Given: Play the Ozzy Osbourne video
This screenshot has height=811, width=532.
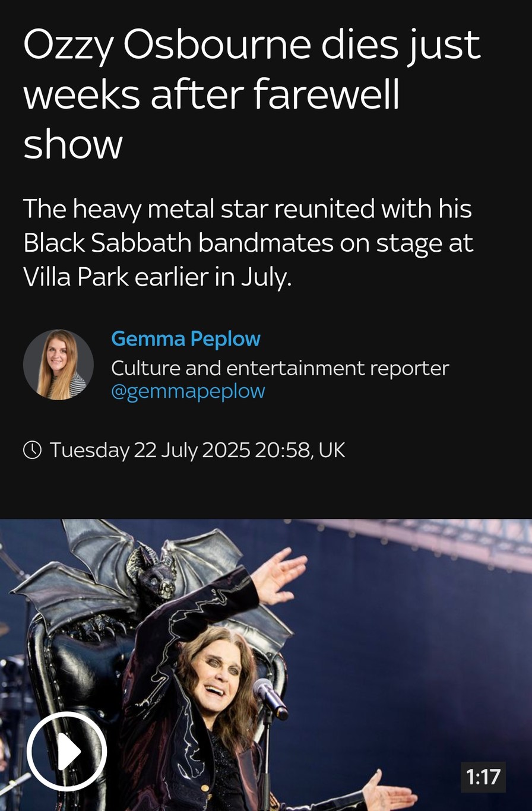Looking at the screenshot, I should tap(66, 751).
